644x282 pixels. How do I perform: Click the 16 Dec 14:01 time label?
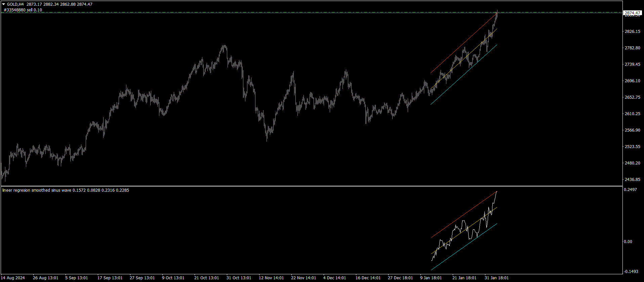[x=368, y=278]
